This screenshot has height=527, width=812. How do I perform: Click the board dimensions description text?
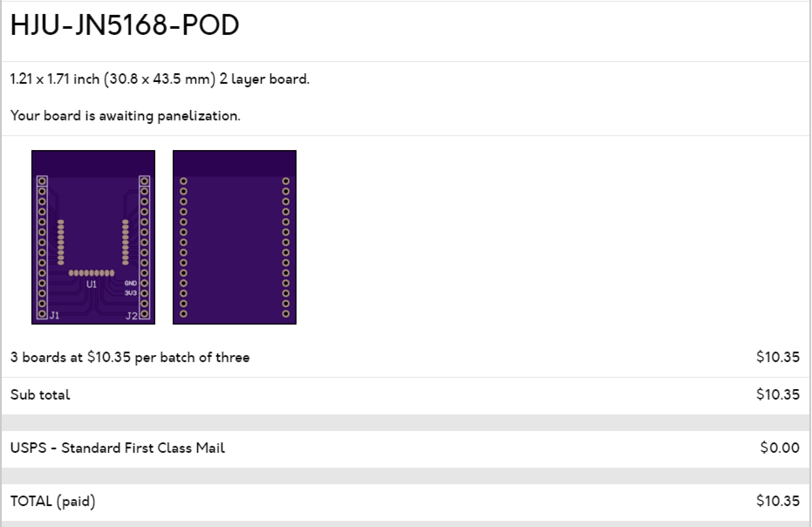160,79
